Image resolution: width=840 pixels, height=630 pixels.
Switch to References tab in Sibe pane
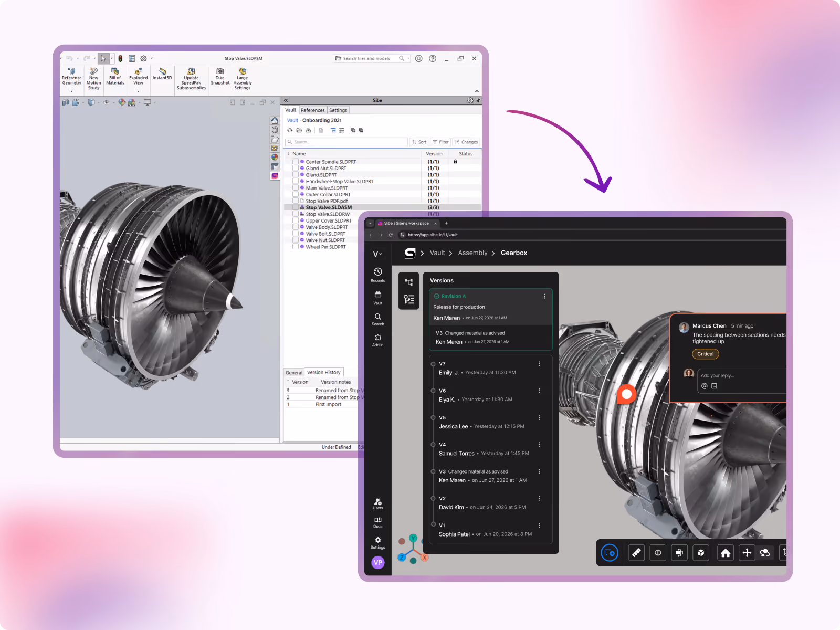click(313, 110)
